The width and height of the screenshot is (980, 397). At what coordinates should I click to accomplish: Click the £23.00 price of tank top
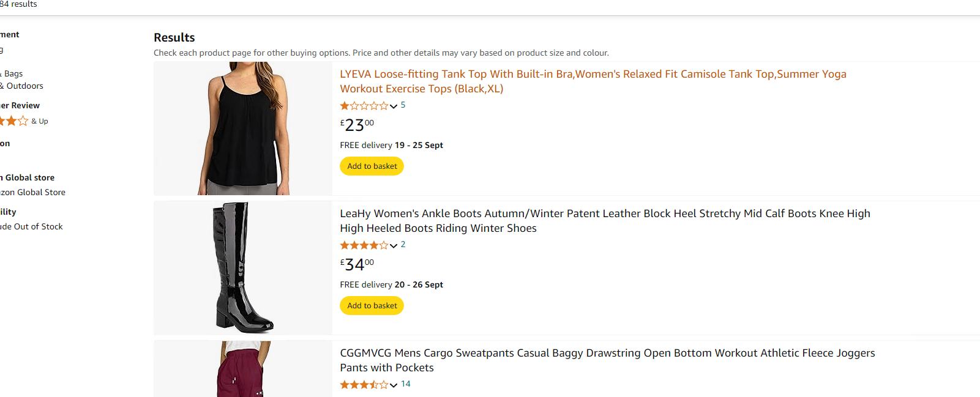pyautogui.click(x=357, y=125)
